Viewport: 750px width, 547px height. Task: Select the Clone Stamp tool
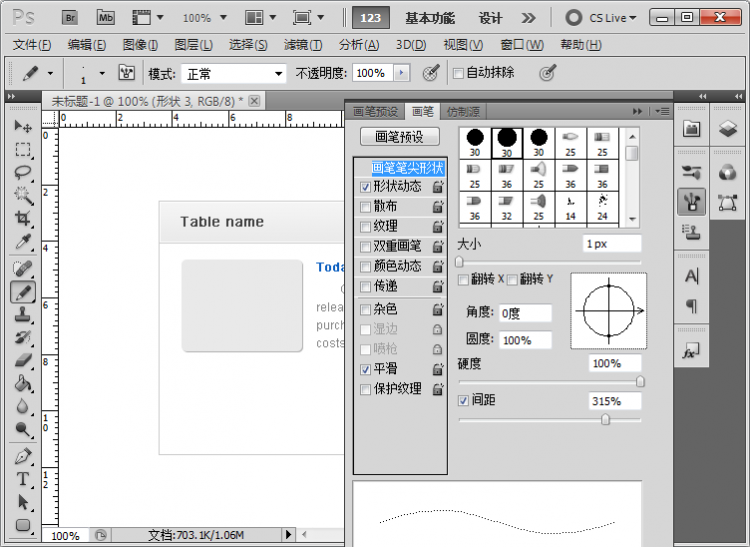tap(22, 315)
